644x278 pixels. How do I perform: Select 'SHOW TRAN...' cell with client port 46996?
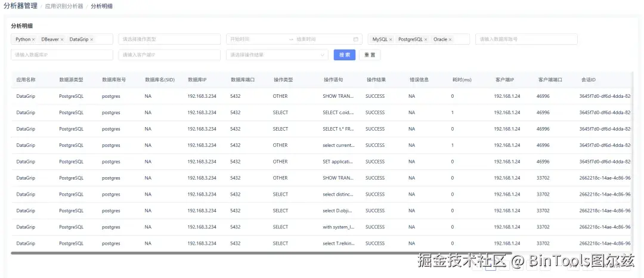coord(338,96)
